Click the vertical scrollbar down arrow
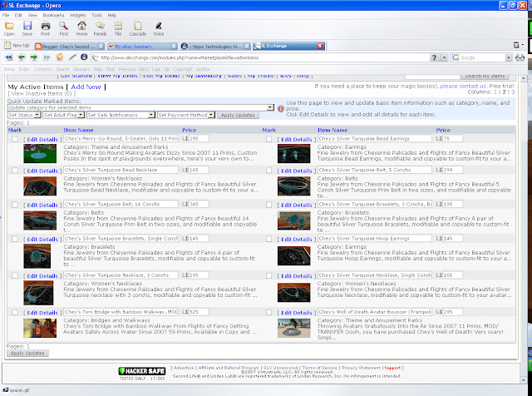 (x=523, y=380)
